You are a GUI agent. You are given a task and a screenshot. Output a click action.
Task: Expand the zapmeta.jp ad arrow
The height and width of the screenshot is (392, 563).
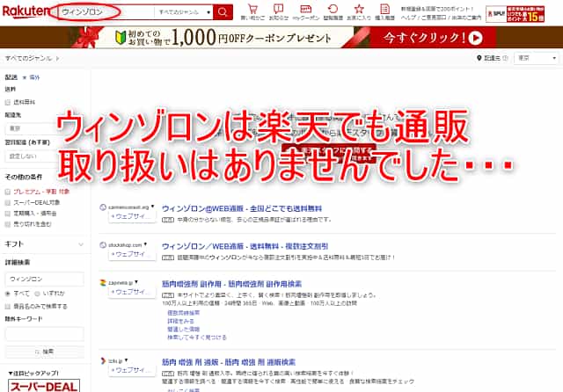(136, 282)
